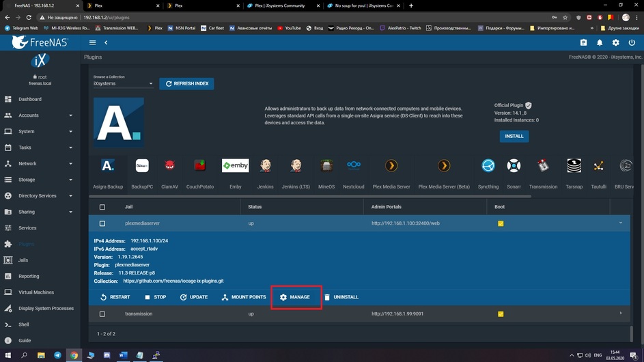644x362 pixels.
Task: Pick the Syncthing plugin icon
Action: (488, 165)
